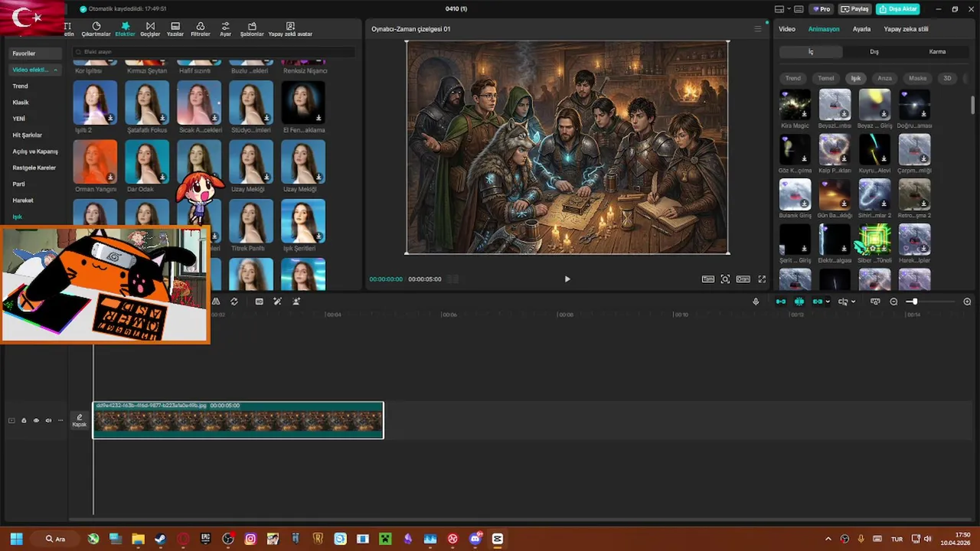The height and width of the screenshot is (551, 980).
Task: Click the microphone voiceover record icon
Action: click(756, 302)
